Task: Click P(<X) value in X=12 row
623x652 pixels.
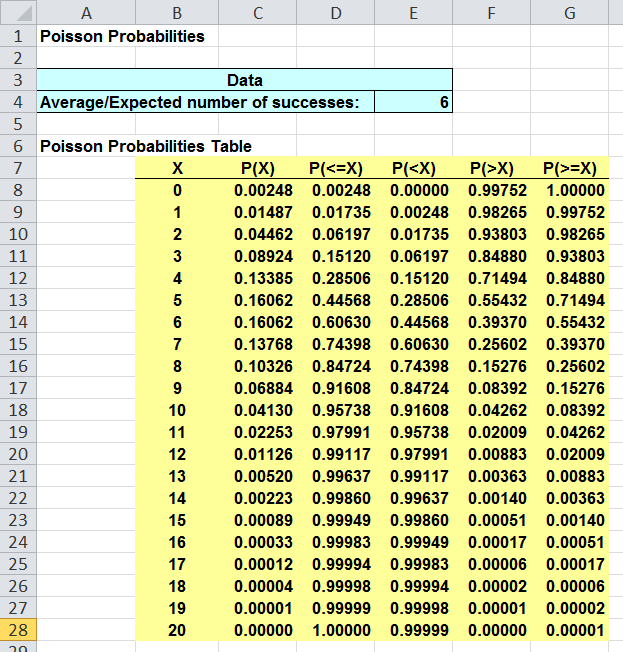Action: pos(413,454)
